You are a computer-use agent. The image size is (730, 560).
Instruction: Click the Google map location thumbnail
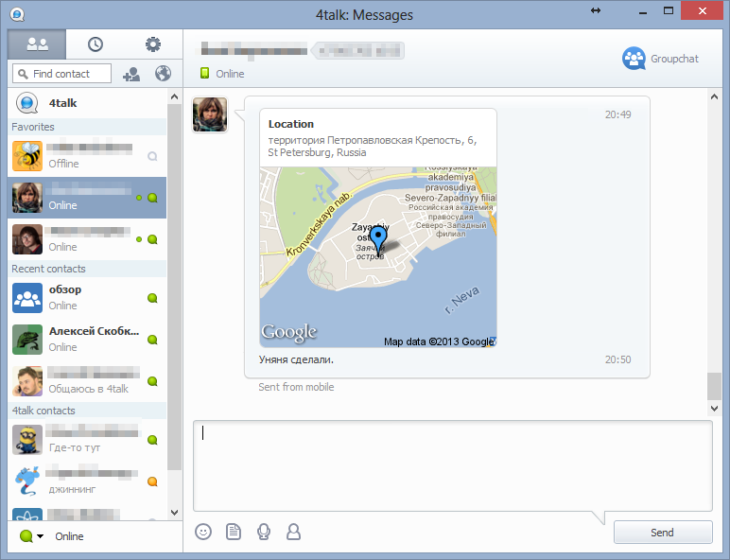377,257
